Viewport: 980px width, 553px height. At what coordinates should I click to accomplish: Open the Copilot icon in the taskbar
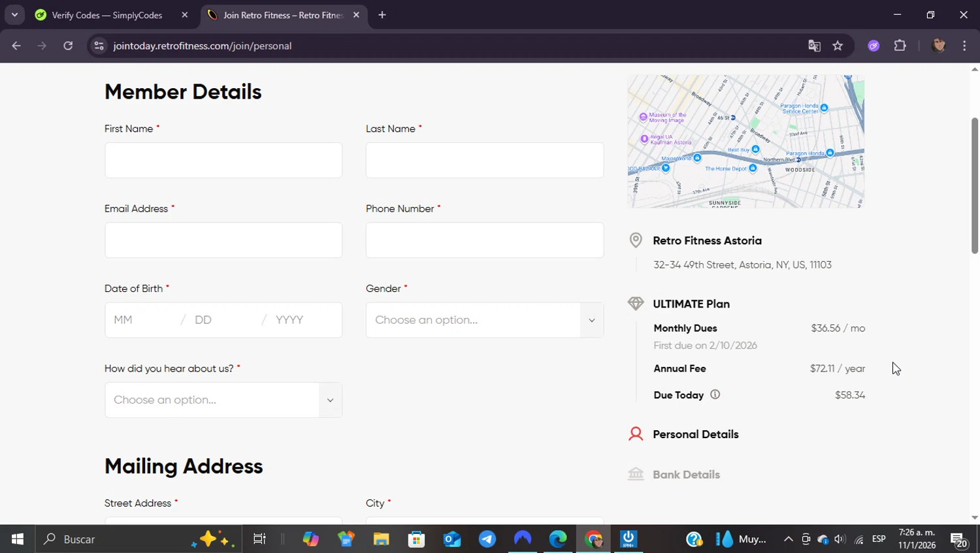[x=311, y=539]
